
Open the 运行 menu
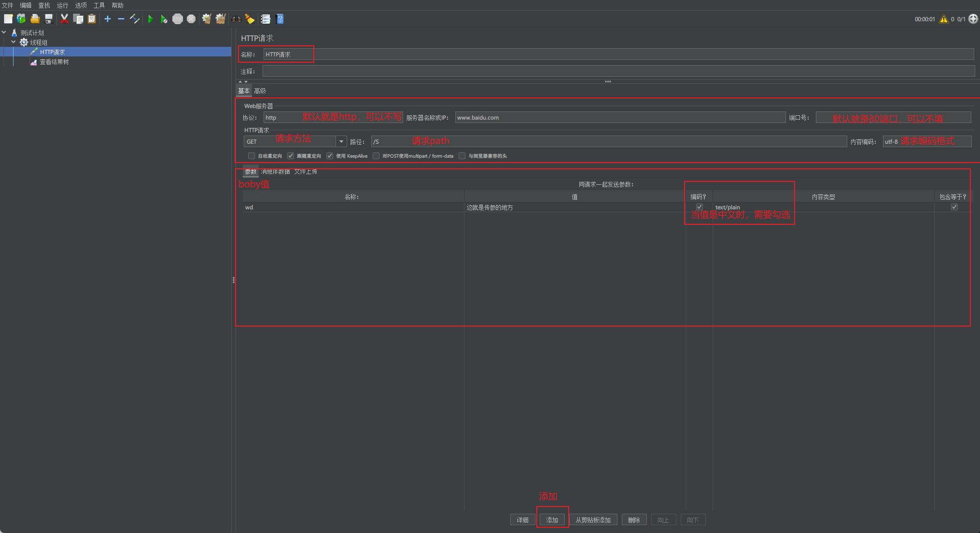click(62, 5)
